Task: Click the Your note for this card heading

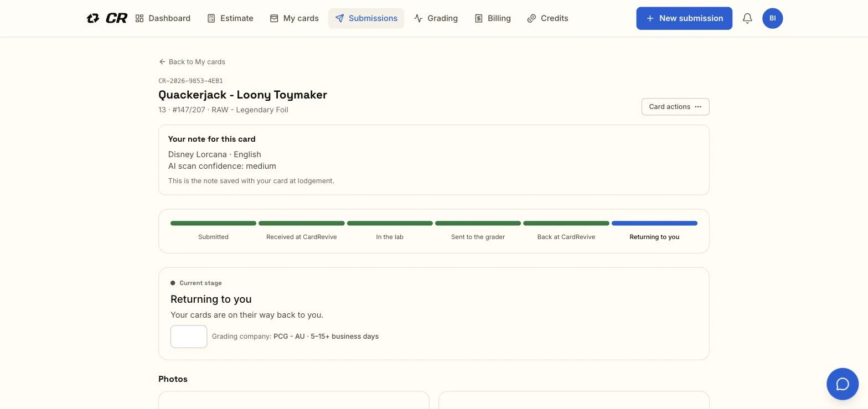Action: point(211,139)
